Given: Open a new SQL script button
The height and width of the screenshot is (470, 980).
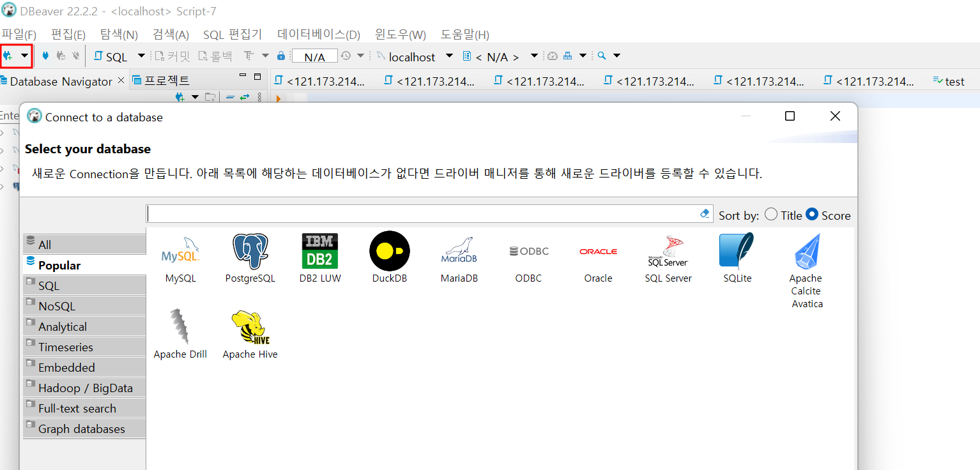Looking at the screenshot, I should coord(111,57).
